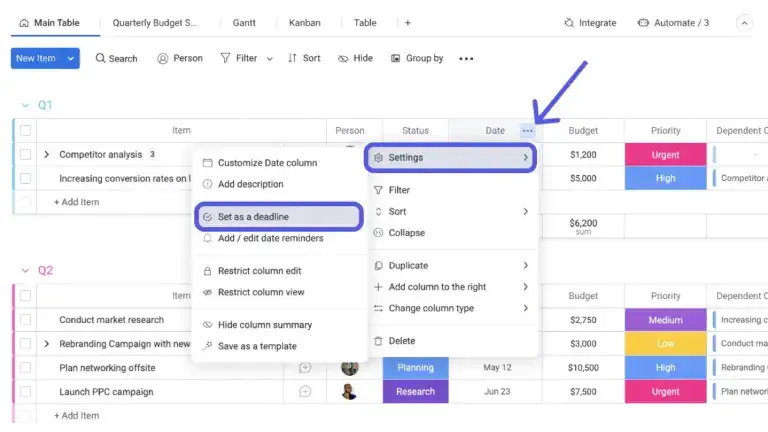This screenshot has height=432, width=768.
Task: Click the Research status cell
Action: pos(415,391)
